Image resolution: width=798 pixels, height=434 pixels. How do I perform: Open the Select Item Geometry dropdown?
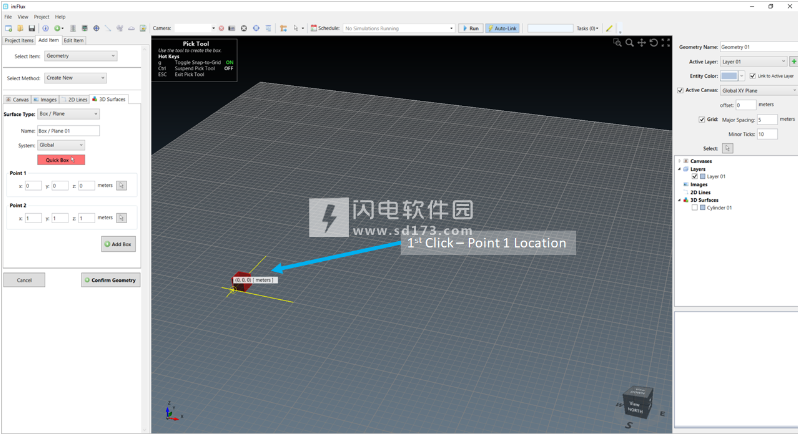(80, 56)
